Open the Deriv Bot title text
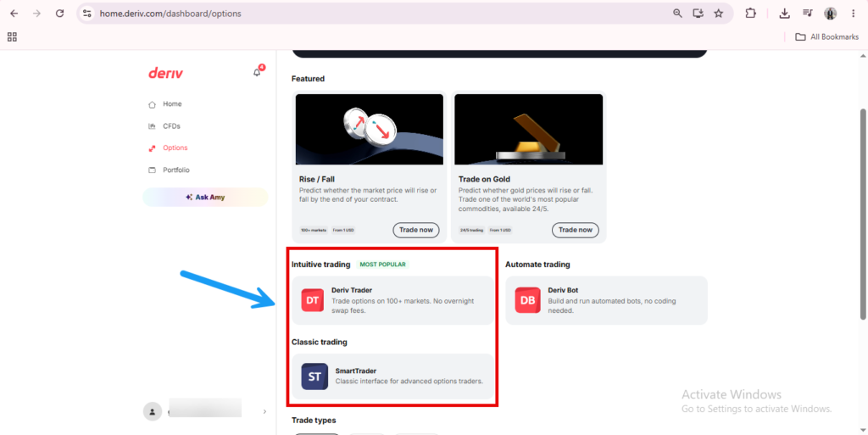 click(x=563, y=290)
